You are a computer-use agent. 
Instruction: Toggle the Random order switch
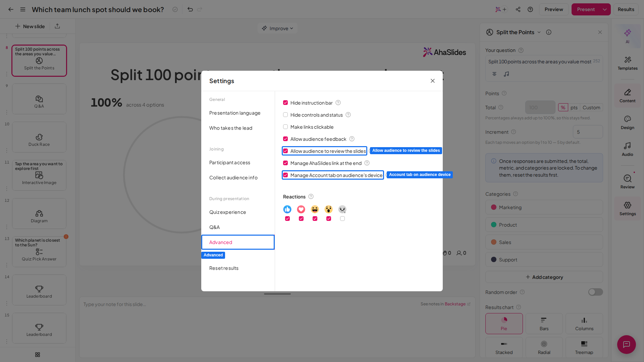point(595,292)
